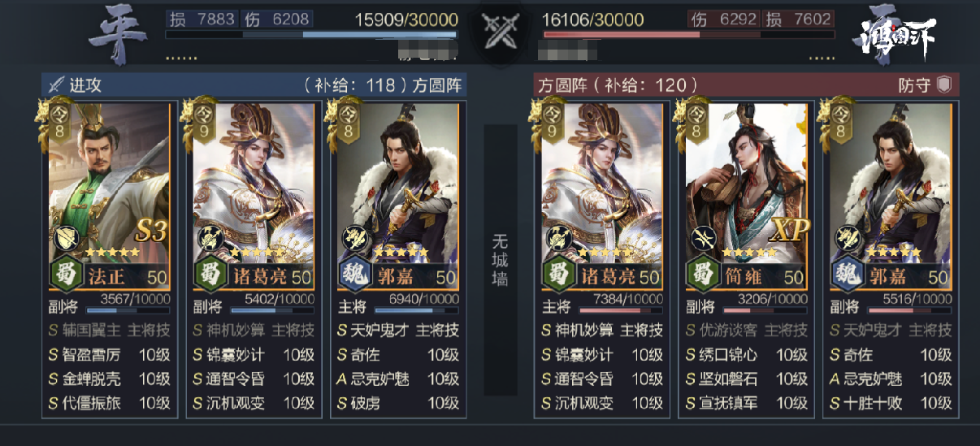The image size is (980, 446).
Task: Click the crossed swords battle icon
Action: pos(502,32)
